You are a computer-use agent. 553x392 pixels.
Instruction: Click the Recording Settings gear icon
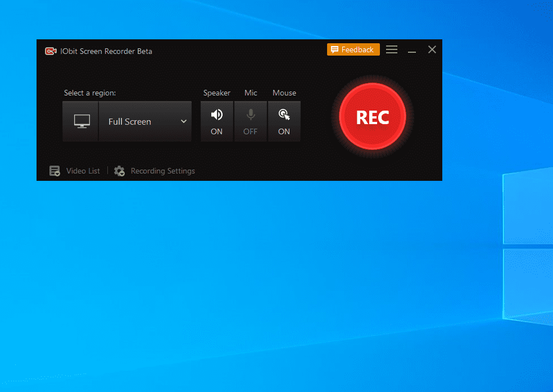pyautogui.click(x=119, y=171)
